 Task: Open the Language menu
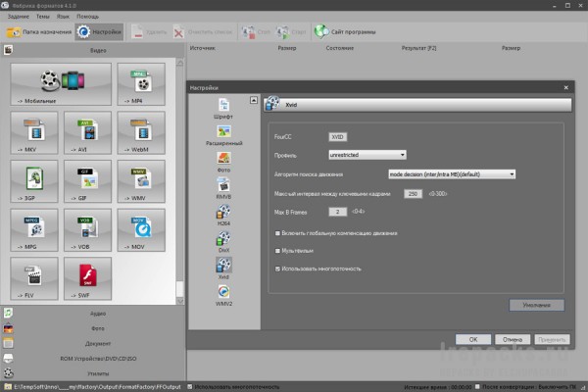[x=63, y=17]
